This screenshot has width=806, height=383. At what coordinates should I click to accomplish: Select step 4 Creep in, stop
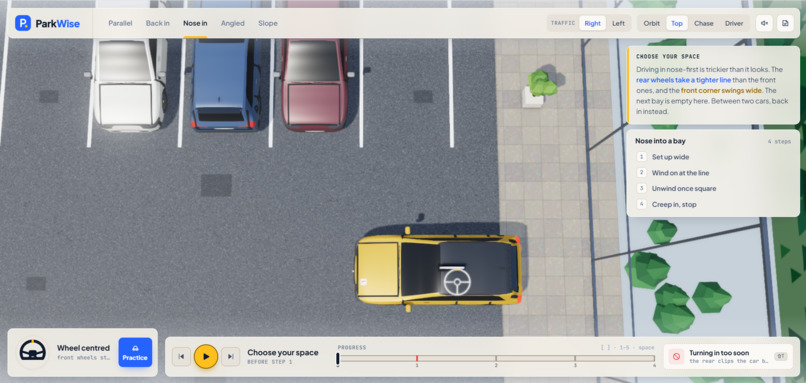(x=712, y=204)
